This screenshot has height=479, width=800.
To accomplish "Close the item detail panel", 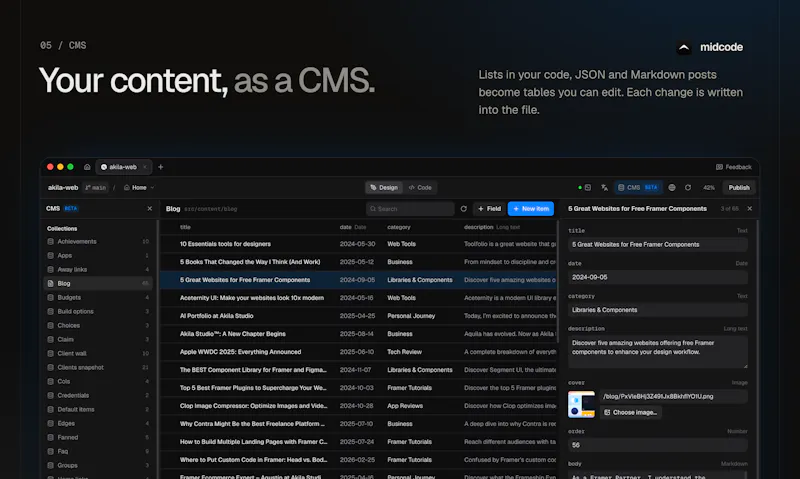I will [x=749, y=209].
